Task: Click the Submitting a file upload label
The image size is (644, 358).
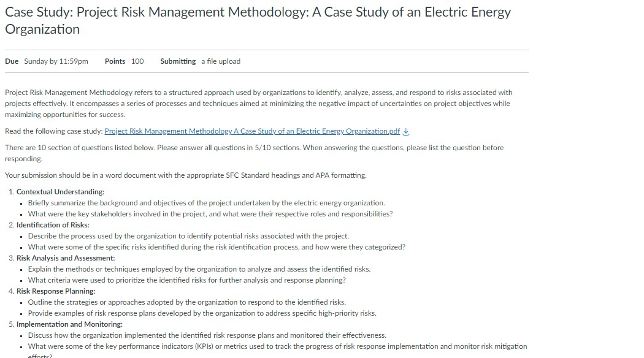Action: pos(199,61)
